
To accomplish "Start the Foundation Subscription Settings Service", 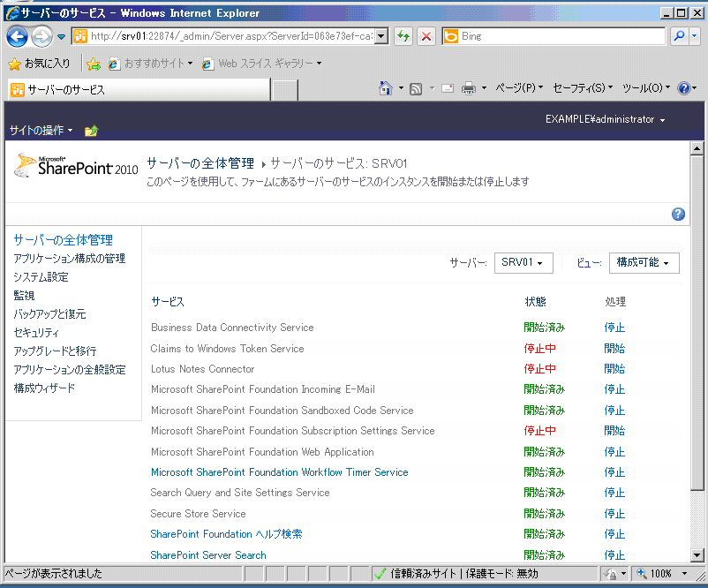I will 614,431.
